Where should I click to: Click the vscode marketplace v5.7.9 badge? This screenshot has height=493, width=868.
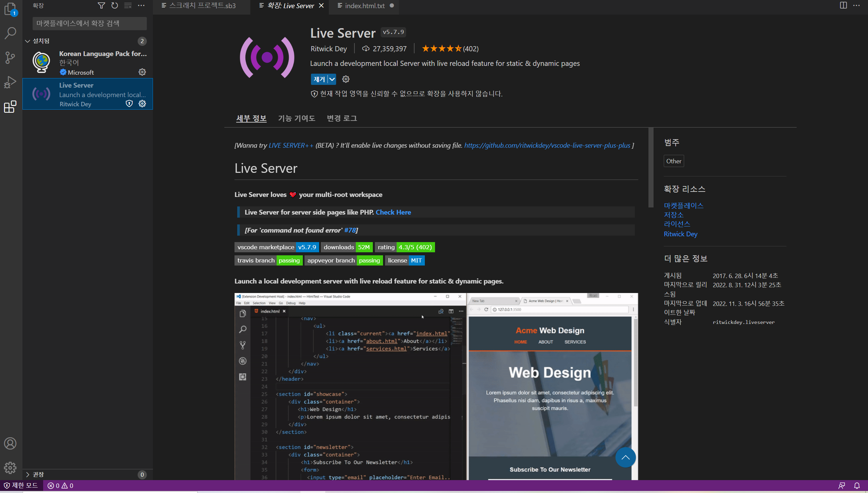pyautogui.click(x=277, y=247)
